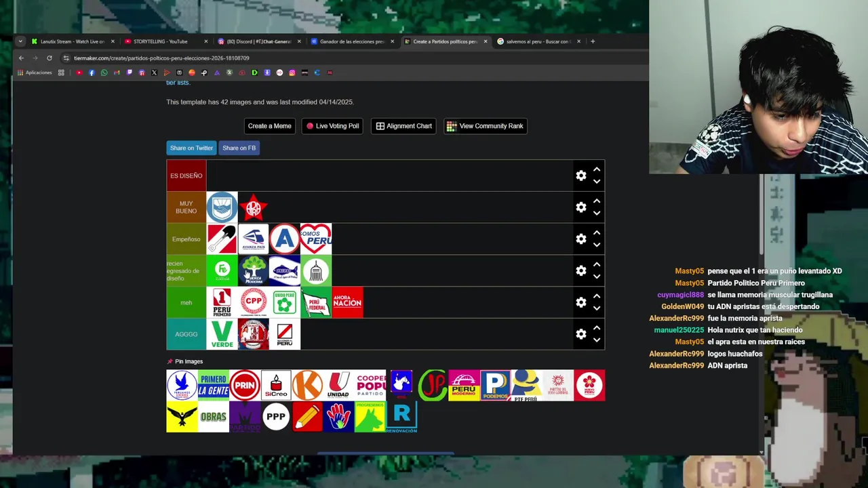Viewport: 868px width, 488px height.
Task: Select the Somos Perú heart logo
Action: point(316,239)
